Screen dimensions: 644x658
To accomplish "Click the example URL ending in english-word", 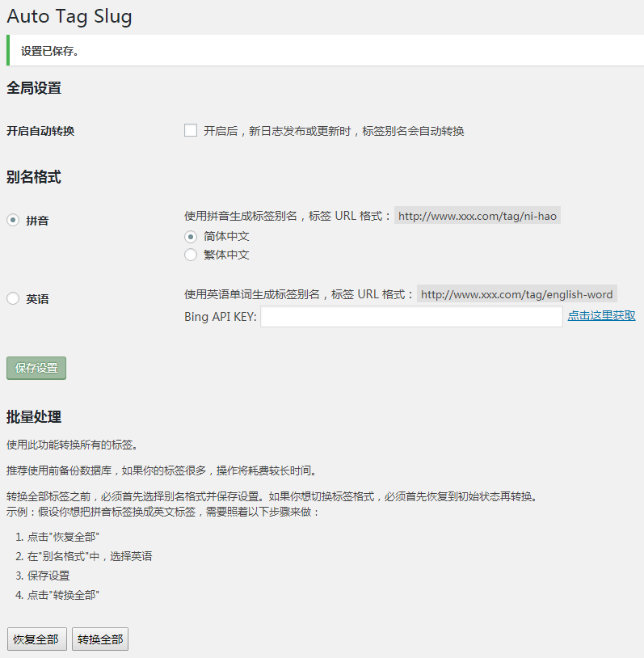I will (x=516, y=294).
